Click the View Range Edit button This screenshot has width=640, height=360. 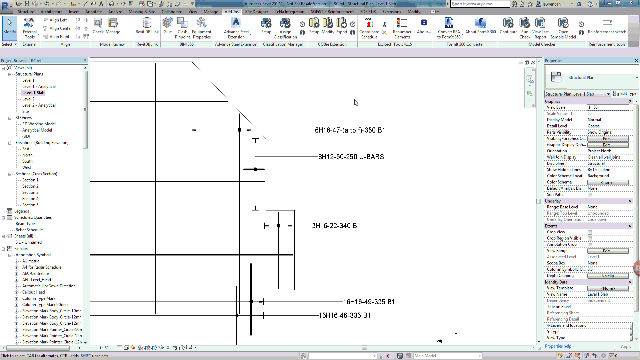point(608,251)
